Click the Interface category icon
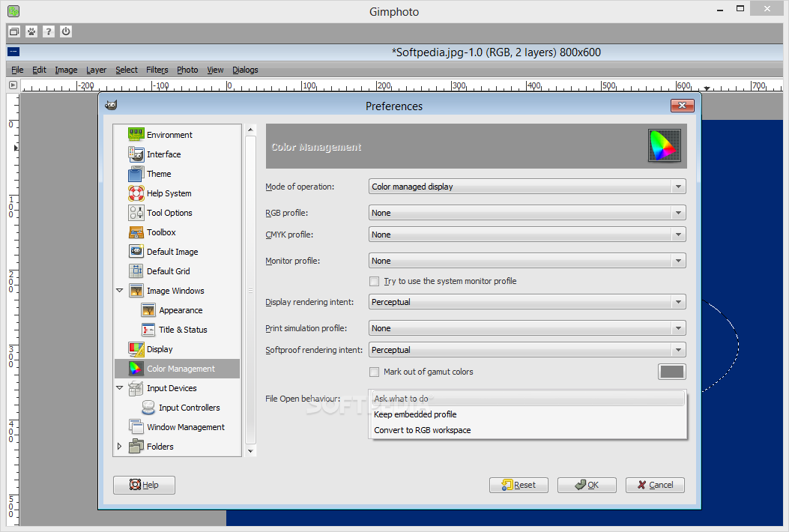The height and width of the screenshot is (532, 789). coord(136,154)
